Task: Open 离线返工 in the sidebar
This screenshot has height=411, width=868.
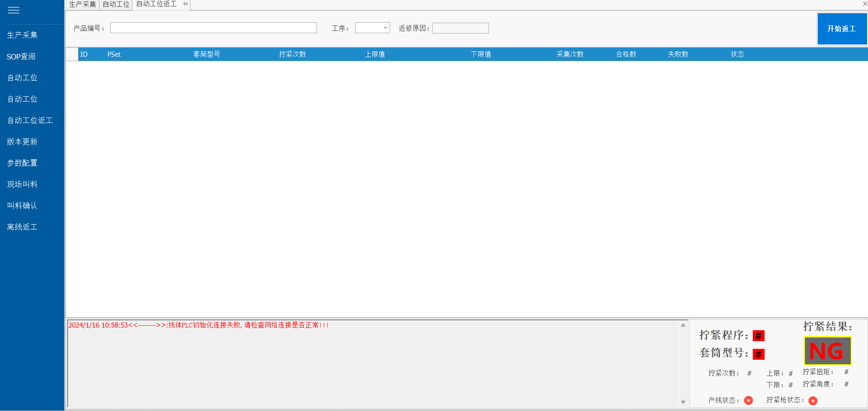Action: pos(22,227)
